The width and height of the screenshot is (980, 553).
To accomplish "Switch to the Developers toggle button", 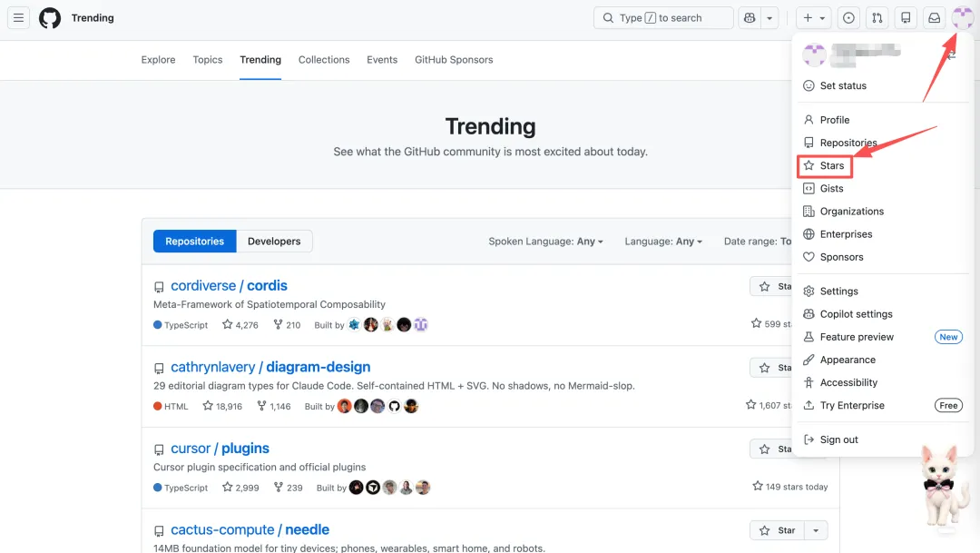I will coord(274,241).
